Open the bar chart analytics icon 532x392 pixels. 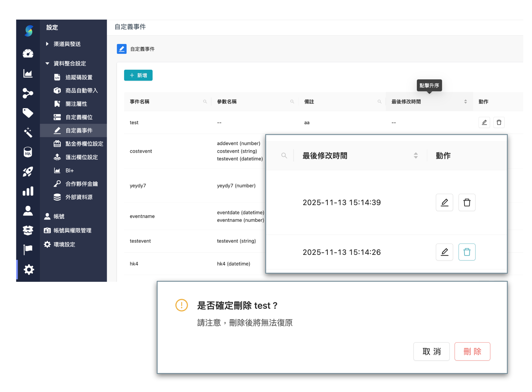(28, 191)
